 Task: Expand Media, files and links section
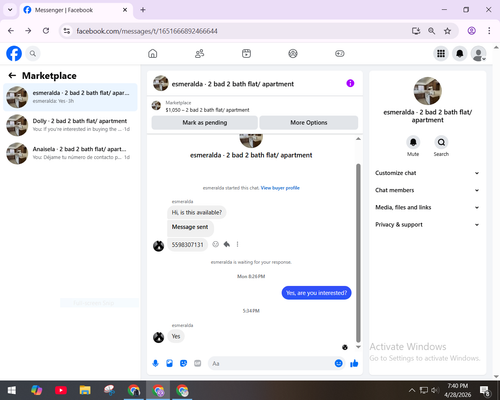coord(427,207)
